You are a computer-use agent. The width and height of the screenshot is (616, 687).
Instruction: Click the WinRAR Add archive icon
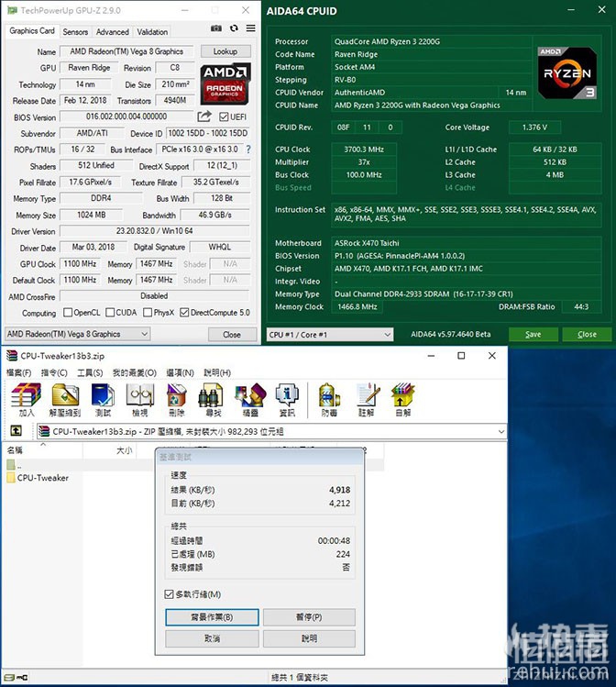tap(26, 399)
